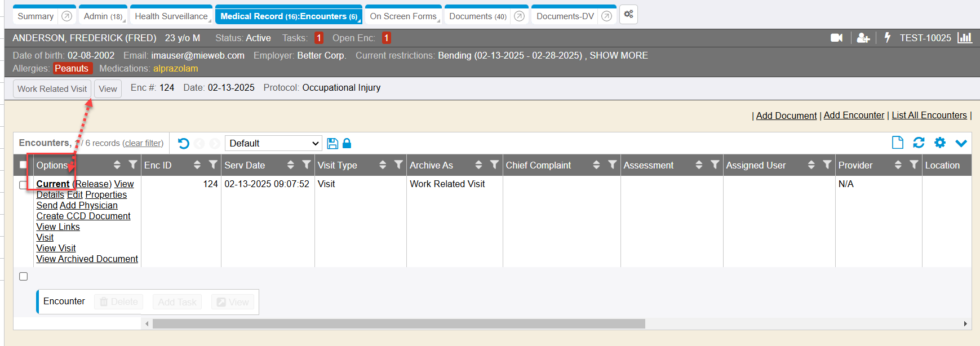The width and height of the screenshot is (980, 346).
Task: Switch to the Health Surveillance tab
Action: pos(171,16)
